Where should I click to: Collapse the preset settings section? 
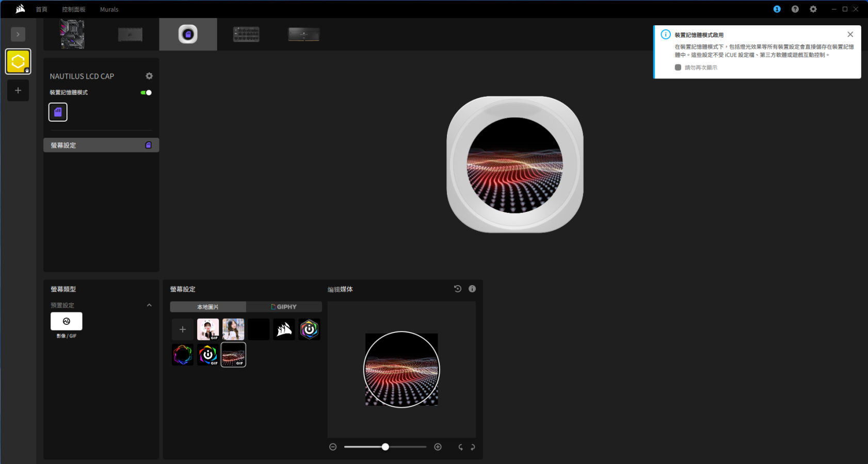[x=149, y=305]
